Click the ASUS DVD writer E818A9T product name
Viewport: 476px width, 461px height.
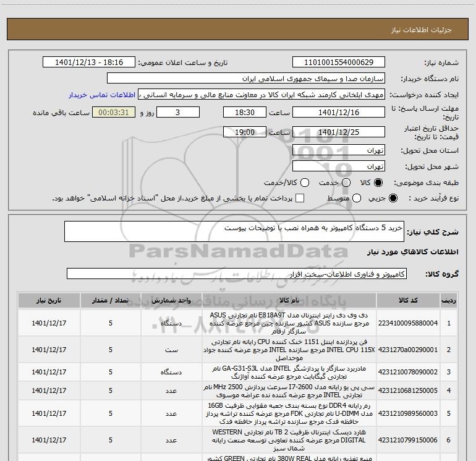289,323
